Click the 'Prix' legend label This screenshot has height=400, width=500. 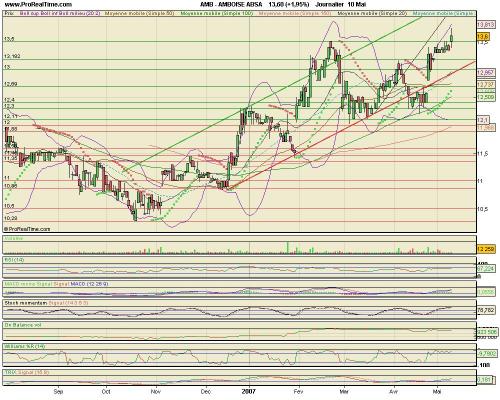[x=8, y=14]
